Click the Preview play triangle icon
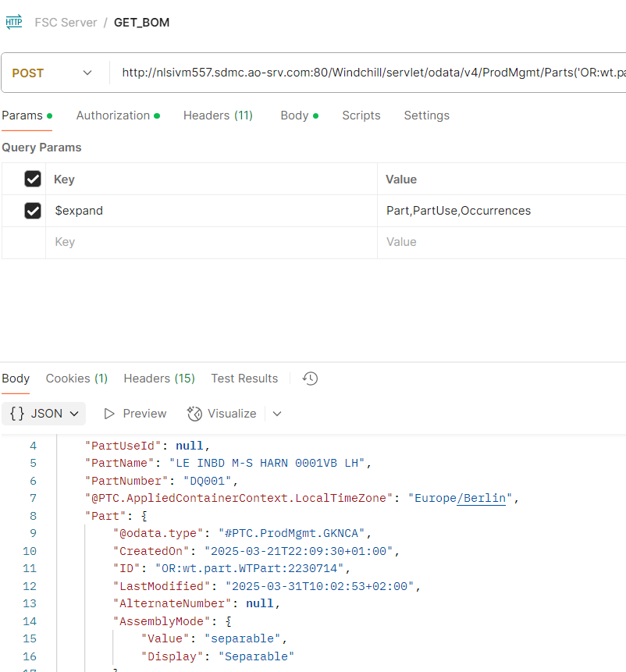Image resolution: width=626 pixels, height=672 pixels. coord(109,414)
